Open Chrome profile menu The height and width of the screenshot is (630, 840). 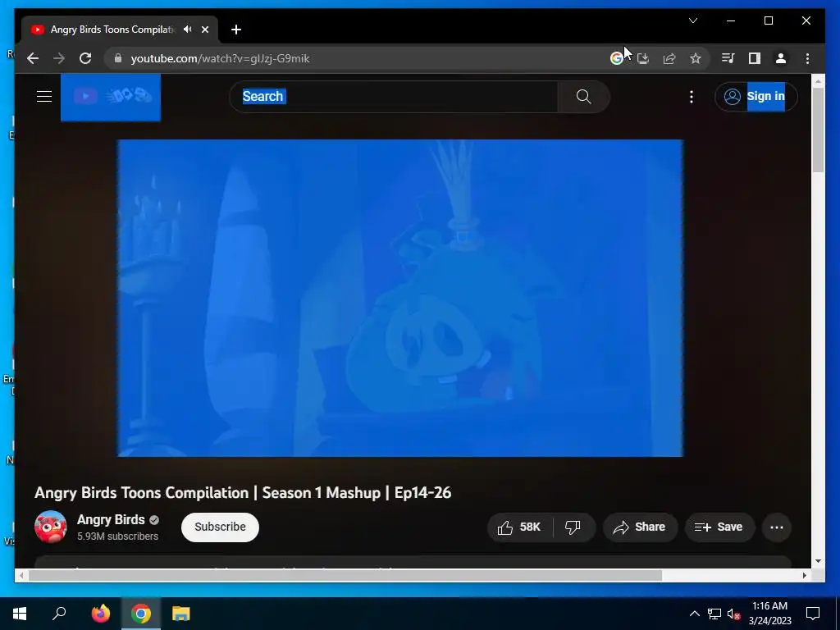click(781, 58)
